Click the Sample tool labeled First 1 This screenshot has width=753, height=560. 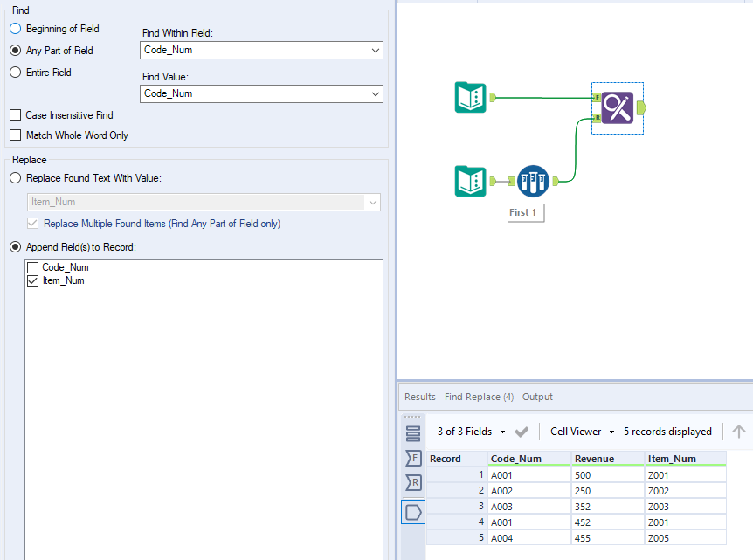[x=533, y=181]
